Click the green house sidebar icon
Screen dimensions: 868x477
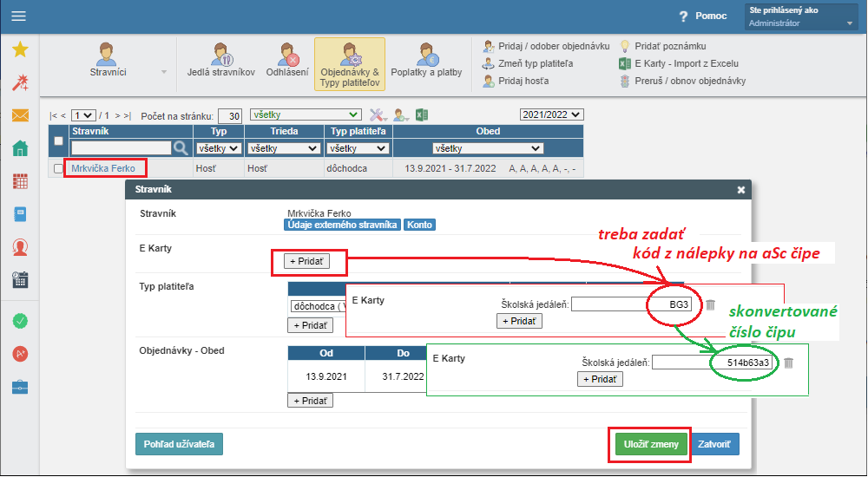[x=20, y=147]
